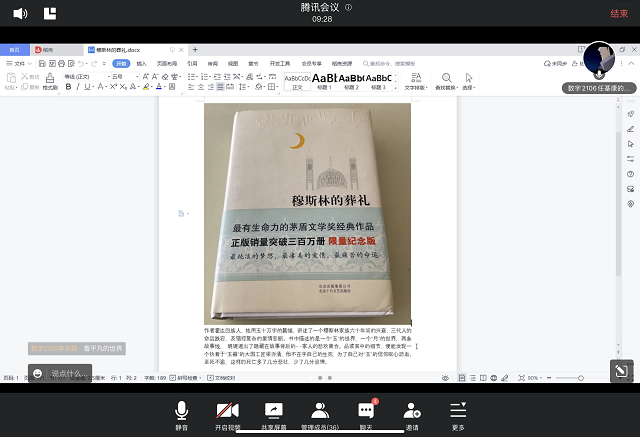The image size is (640, 437).
Task: Select the 开始 ribbon tab
Action: coord(121,63)
